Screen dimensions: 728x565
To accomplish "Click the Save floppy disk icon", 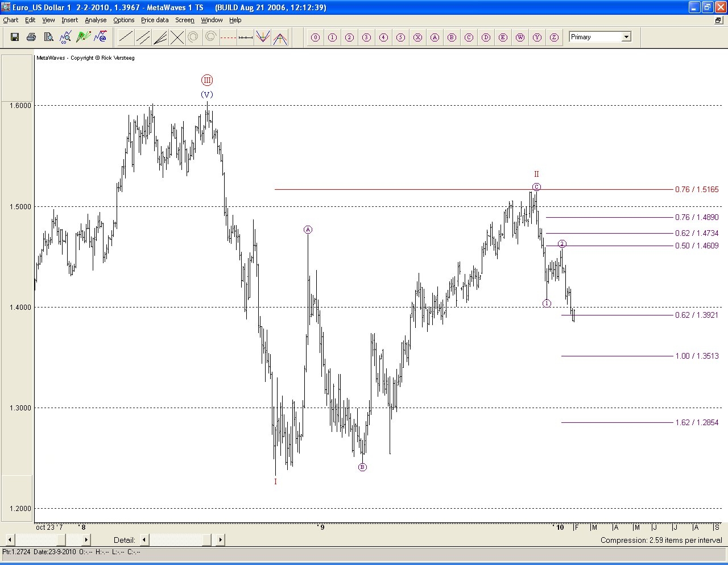I will (15, 37).
